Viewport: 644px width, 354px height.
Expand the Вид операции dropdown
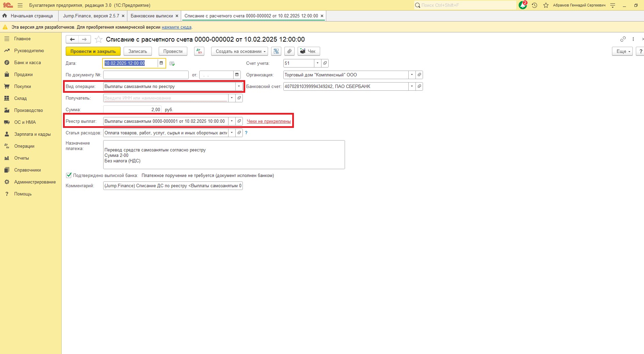click(x=239, y=86)
